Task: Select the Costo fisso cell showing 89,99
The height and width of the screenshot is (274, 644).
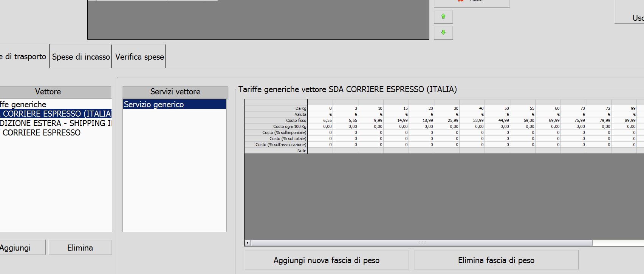Action: [624, 120]
